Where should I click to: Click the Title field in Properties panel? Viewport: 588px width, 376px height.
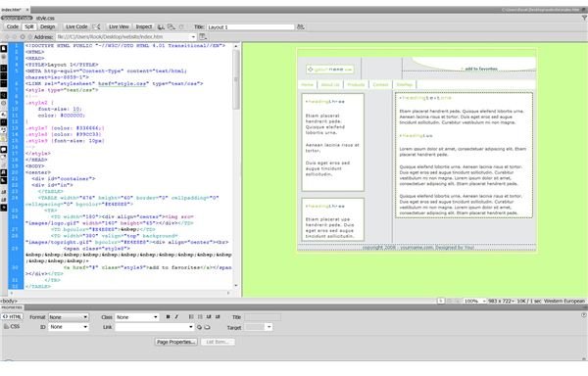(x=263, y=317)
